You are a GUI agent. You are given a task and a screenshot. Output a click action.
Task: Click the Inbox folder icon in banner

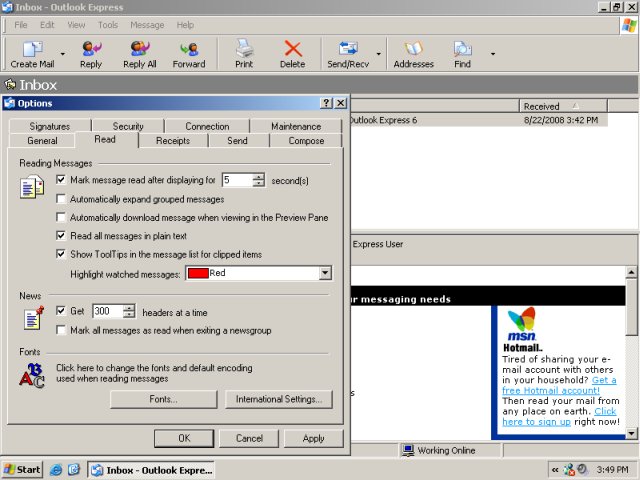coord(10,84)
